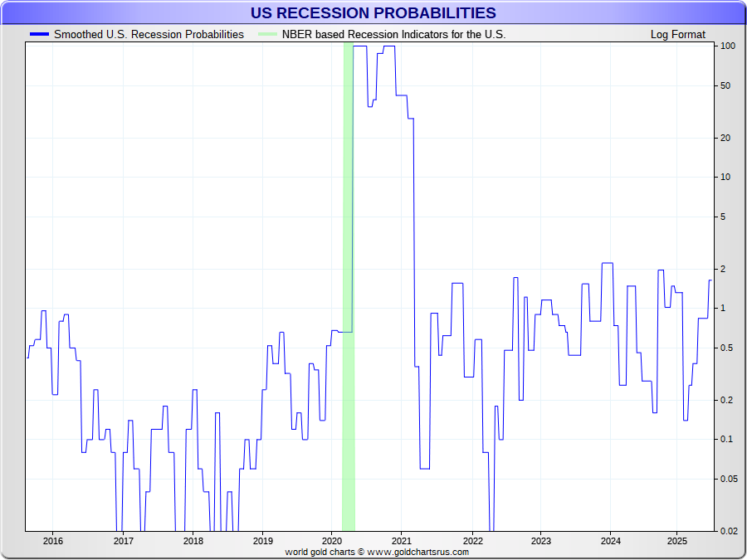747x560 pixels.
Task: Click the 2017 x-axis label
Action: 123,541
